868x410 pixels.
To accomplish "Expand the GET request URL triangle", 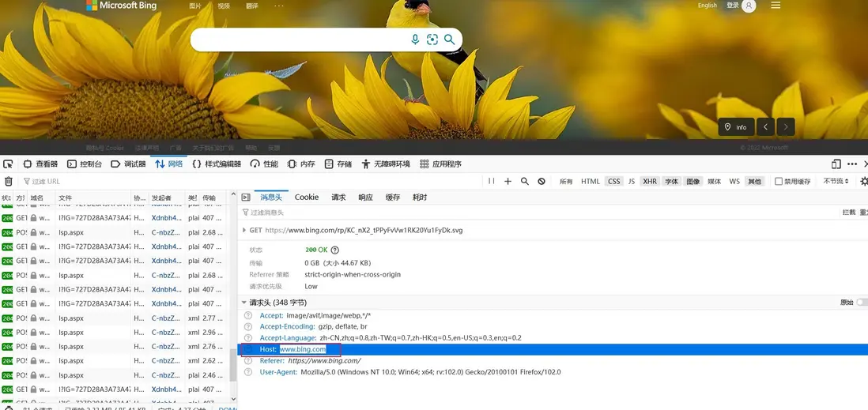I will click(x=244, y=230).
